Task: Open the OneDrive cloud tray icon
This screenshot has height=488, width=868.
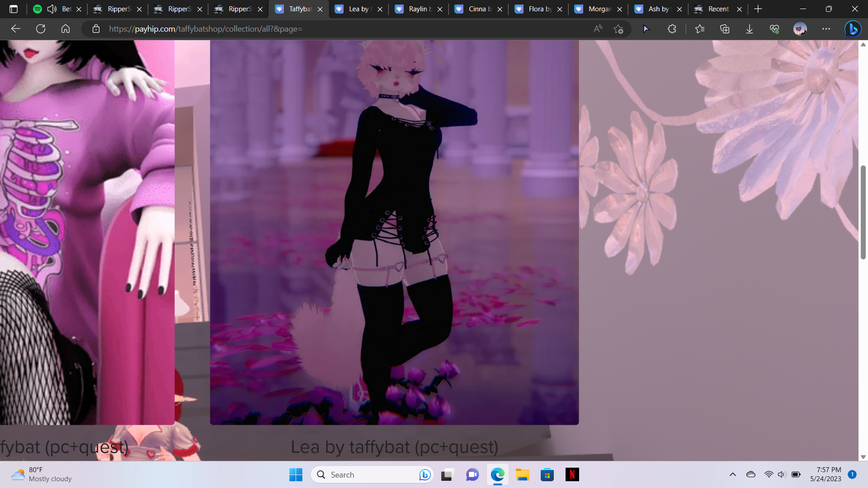Action: click(751, 474)
